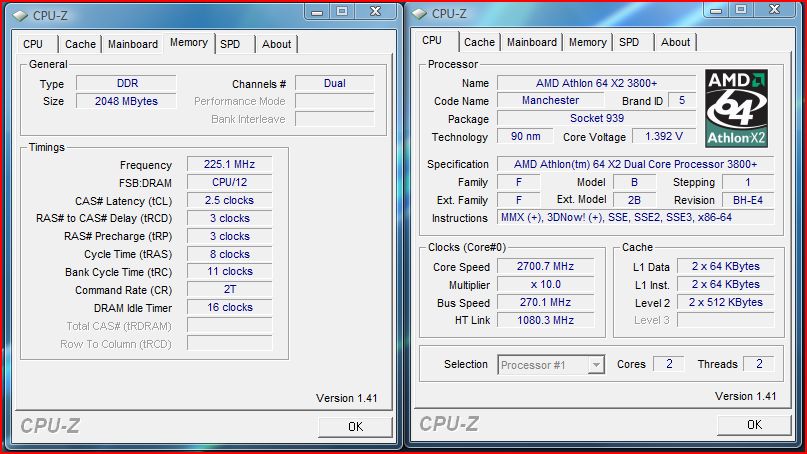Open the CPU tab in the left window
Image resolution: width=807 pixels, height=454 pixels.
coord(33,44)
